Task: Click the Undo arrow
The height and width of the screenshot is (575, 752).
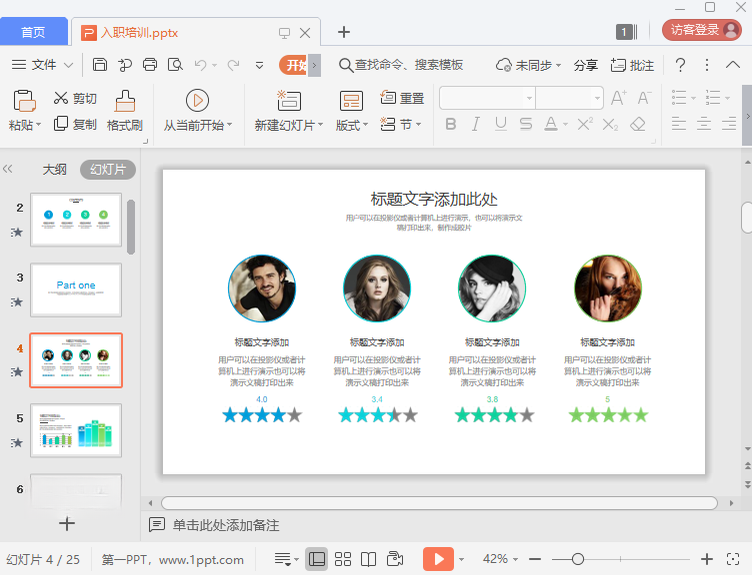Action: click(x=200, y=65)
